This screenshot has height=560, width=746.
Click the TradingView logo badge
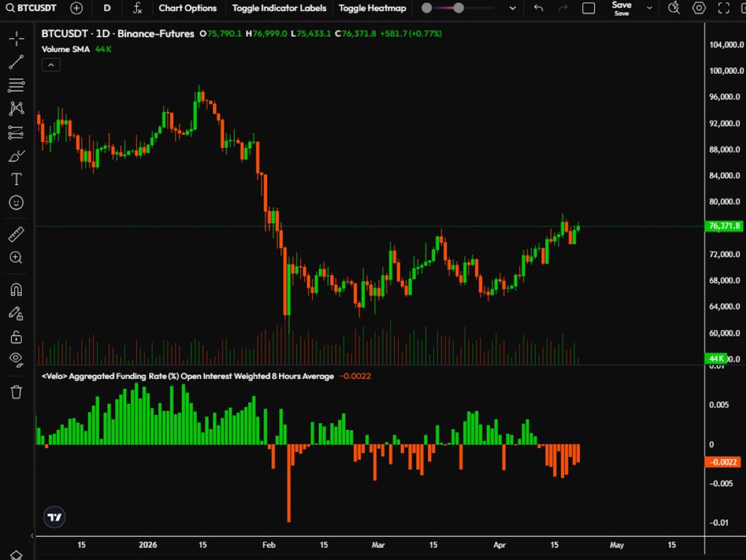click(x=54, y=517)
